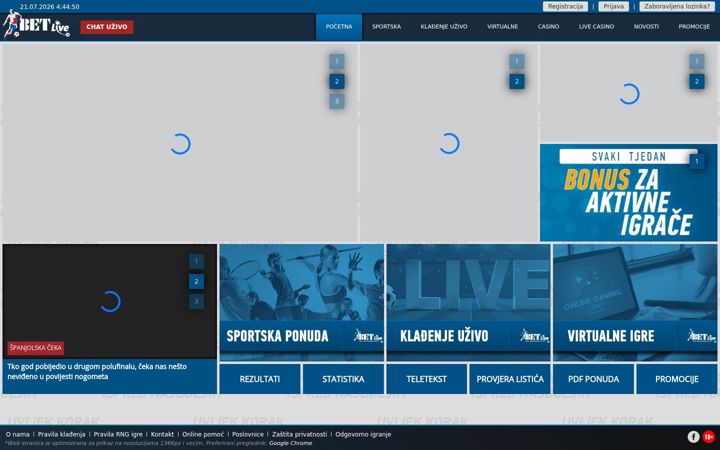
Task: Click the PROVJERA LISTIĆA button
Action: pyautogui.click(x=510, y=379)
